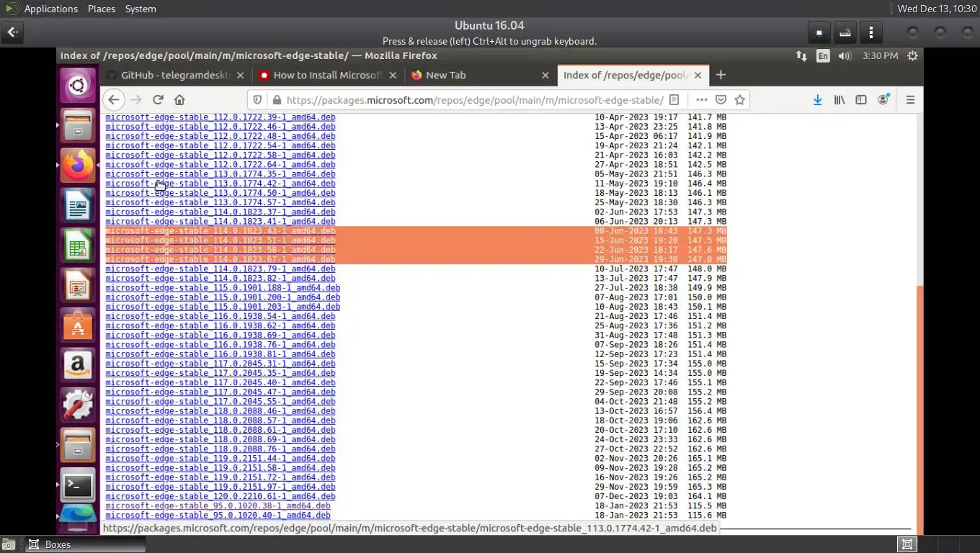Open Boxes three-dot actions menu

(x=871, y=32)
